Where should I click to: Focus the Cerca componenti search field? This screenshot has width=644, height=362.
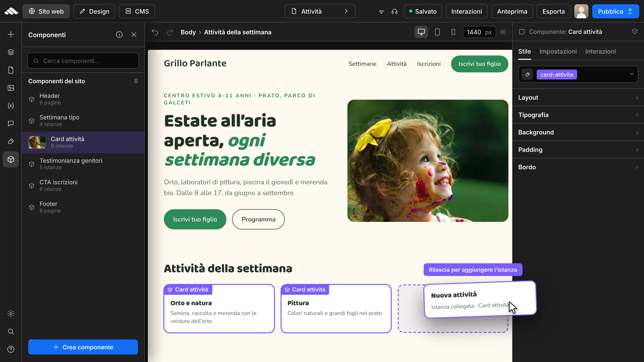(x=83, y=61)
